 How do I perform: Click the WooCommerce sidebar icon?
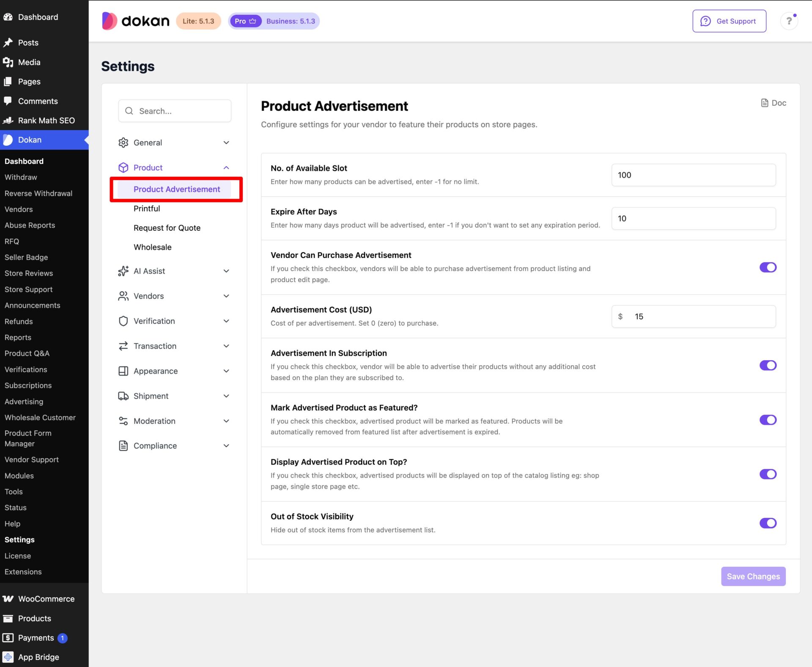tap(8, 599)
